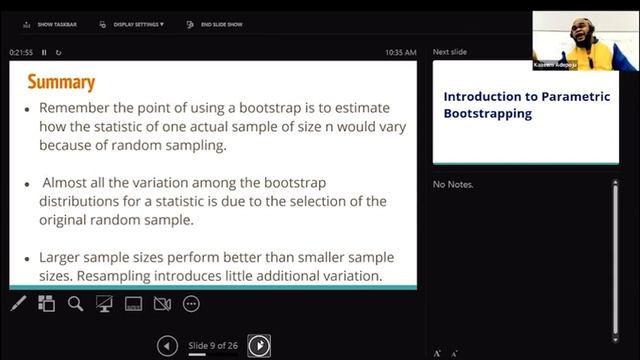Open the Display Settings dropdown
This screenshot has height=360, width=640.
point(131,24)
